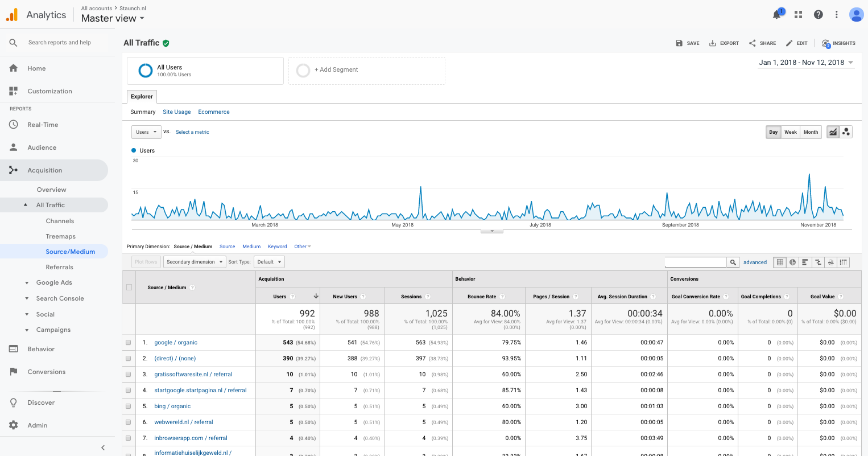The height and width of the screenshot is (456, 868).
Task: Click the All Users segment box
Action: click(205, 71)
